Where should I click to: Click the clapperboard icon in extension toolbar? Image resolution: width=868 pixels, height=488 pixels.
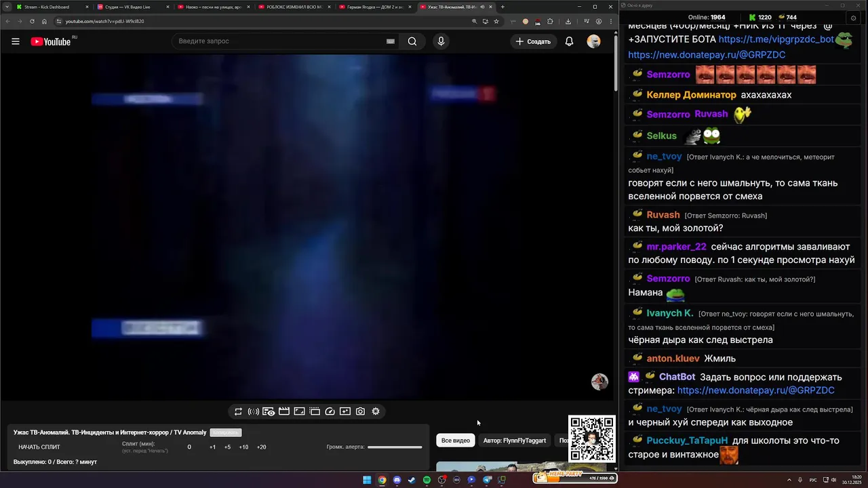tap(284, 411)
